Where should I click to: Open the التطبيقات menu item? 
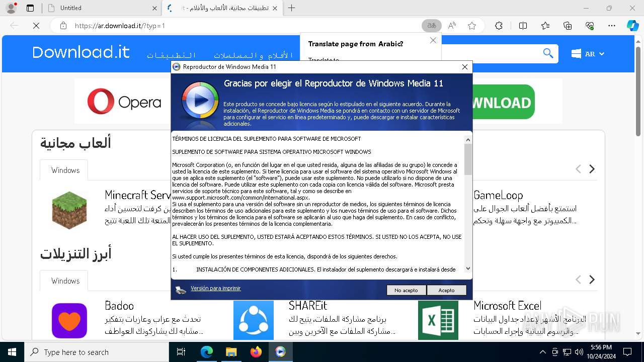tap(172, 55)
